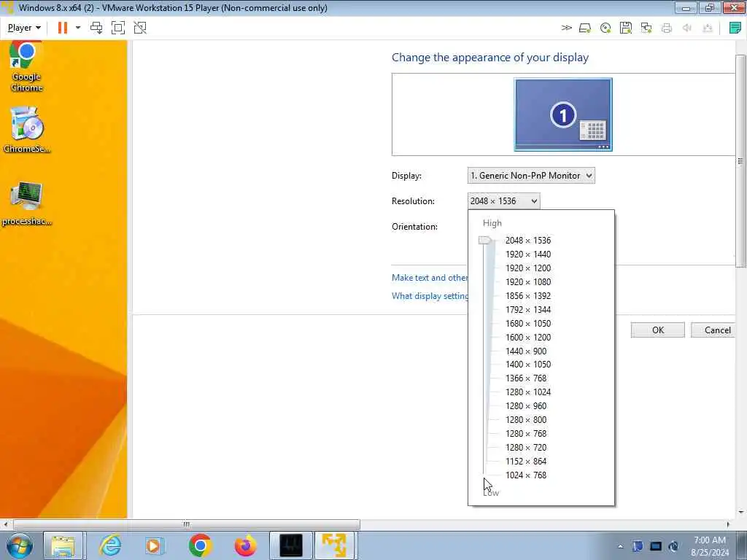747x560 pixels.
Task: Click the sound card device icon
Action: (687, 28)
